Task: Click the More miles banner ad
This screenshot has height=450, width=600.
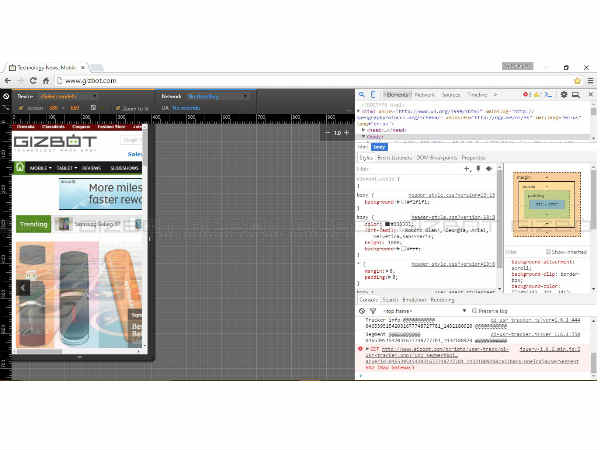Action: (101, 194)
